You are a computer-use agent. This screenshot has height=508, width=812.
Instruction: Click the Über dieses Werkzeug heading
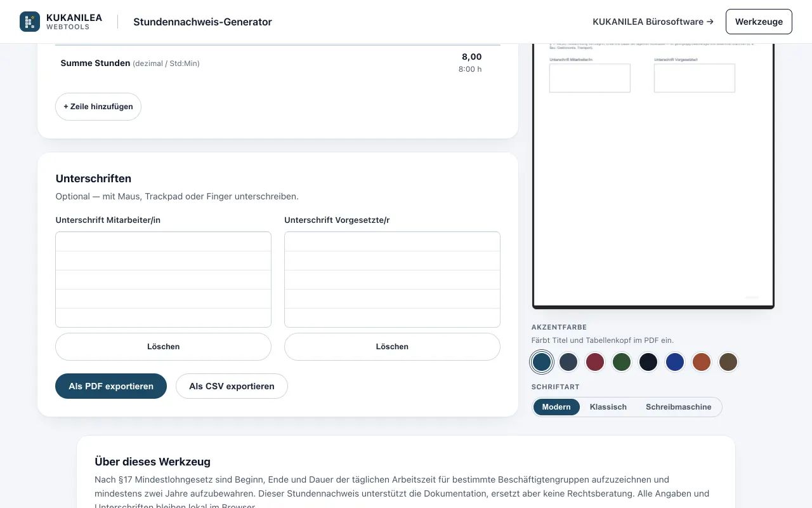152,462
